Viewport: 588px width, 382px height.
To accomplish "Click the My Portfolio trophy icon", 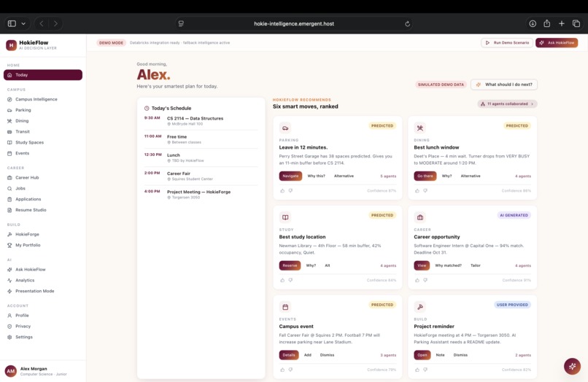I will [x=9, y=245].
